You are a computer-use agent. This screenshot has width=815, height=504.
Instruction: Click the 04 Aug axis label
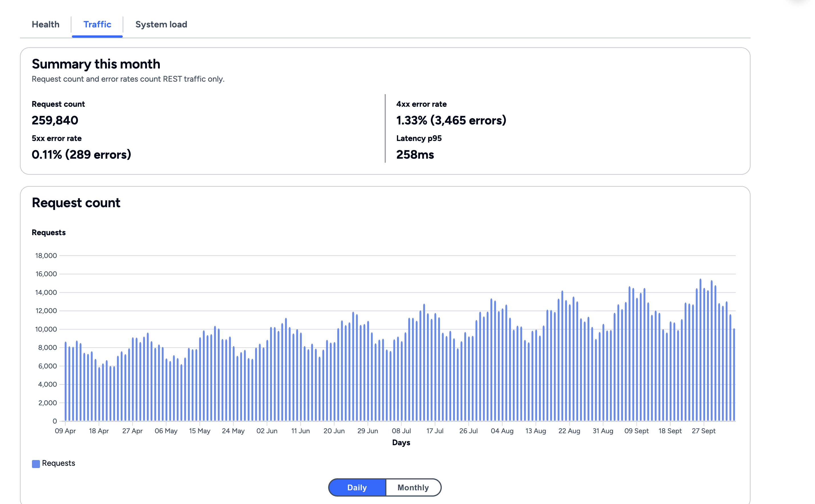pyautogui.click(x=502, y=431)
